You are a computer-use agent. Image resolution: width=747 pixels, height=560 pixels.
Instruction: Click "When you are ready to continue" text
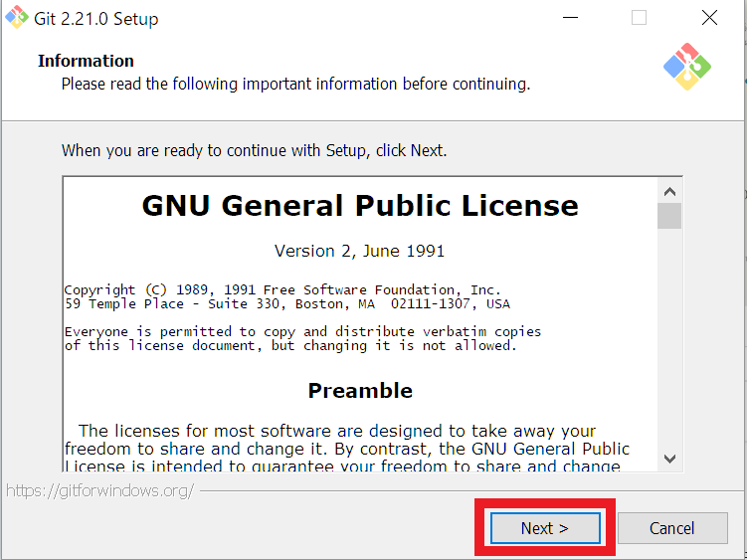(254, 150)
